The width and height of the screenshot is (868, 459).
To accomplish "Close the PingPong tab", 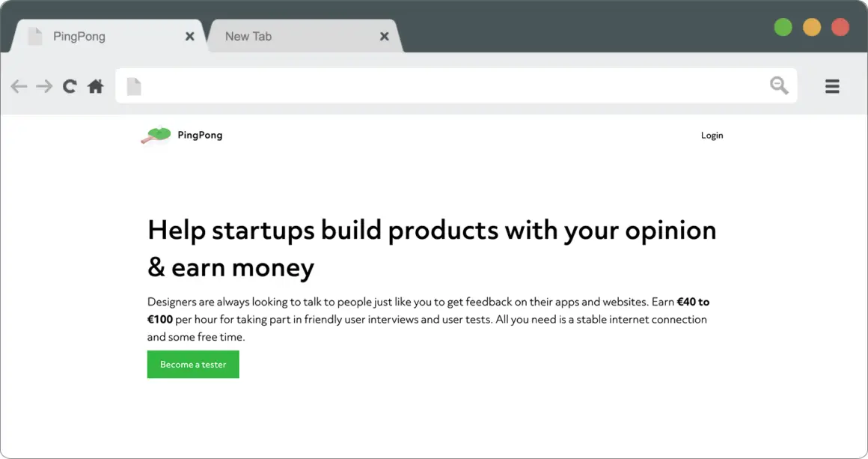I will 190,37.
